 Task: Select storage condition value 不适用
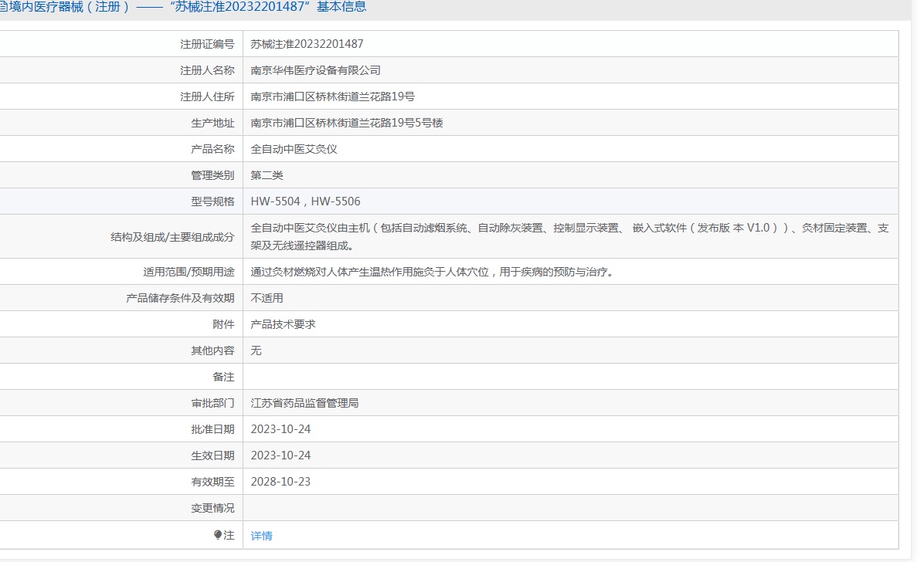tap(267, 298)
